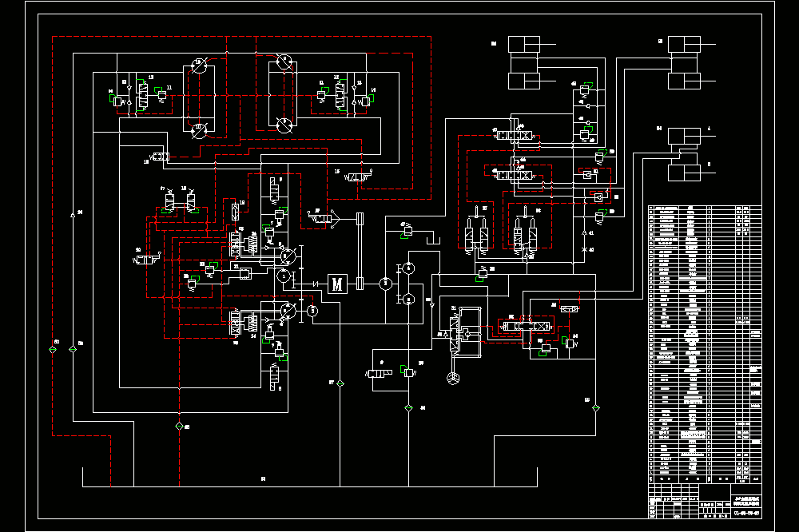
Task: Click the pump circle right of motor M coupling
Action: click(386, 284)
